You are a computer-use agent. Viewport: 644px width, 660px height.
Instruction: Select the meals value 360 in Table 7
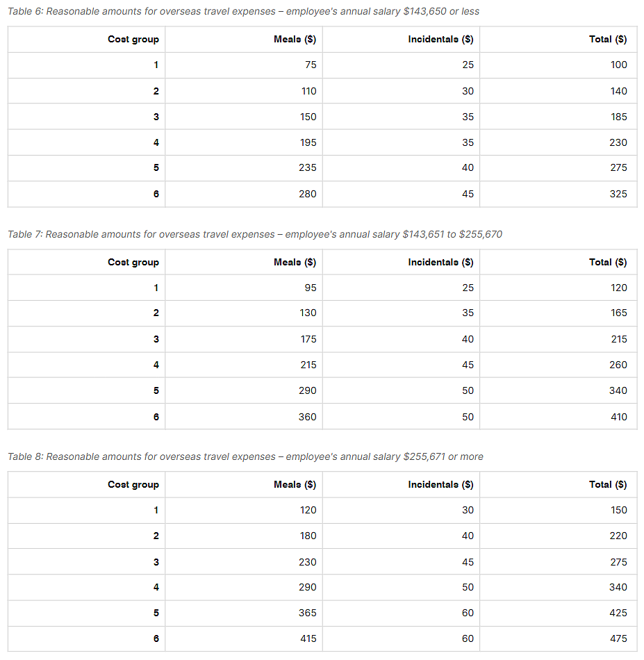coord(307,417)
